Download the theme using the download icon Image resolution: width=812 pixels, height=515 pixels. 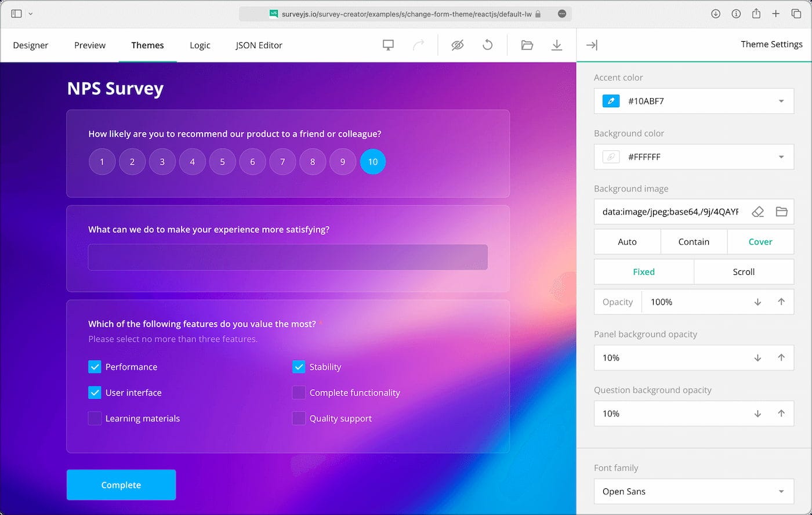[557, 45]
